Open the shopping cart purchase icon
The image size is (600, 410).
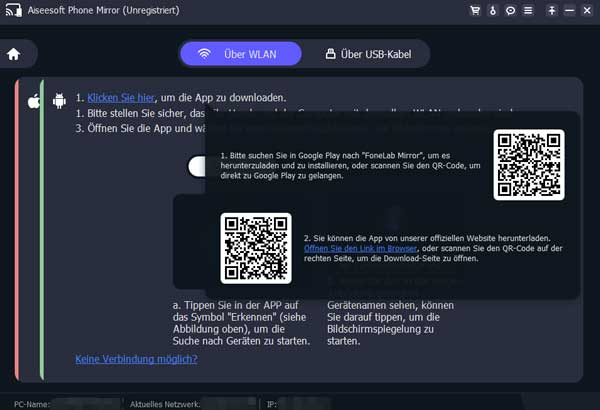pos(475,11)
